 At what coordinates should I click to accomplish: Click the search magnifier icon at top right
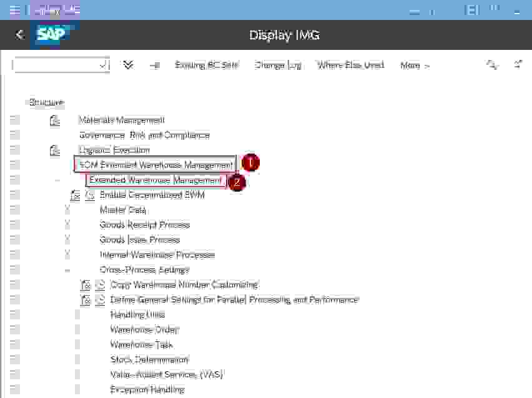coord(491,65)
